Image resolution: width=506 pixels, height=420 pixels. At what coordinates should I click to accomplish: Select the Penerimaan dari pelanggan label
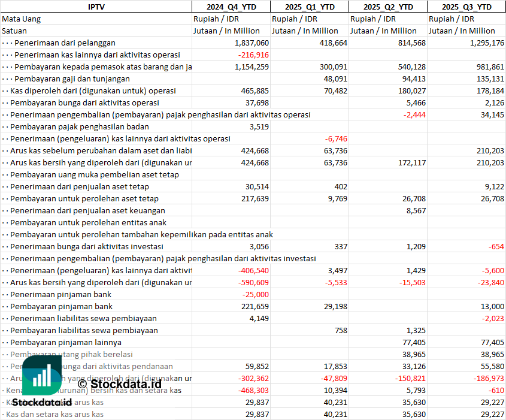(65, 43)
